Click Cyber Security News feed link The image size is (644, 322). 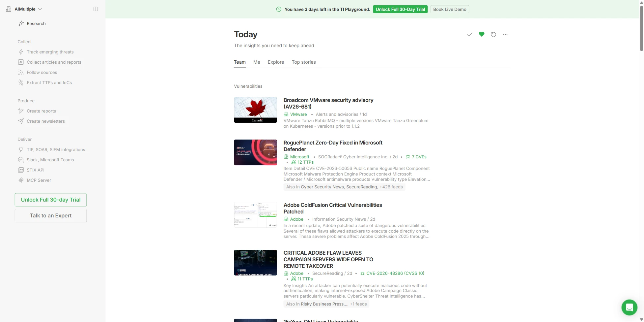pos(322,187)
